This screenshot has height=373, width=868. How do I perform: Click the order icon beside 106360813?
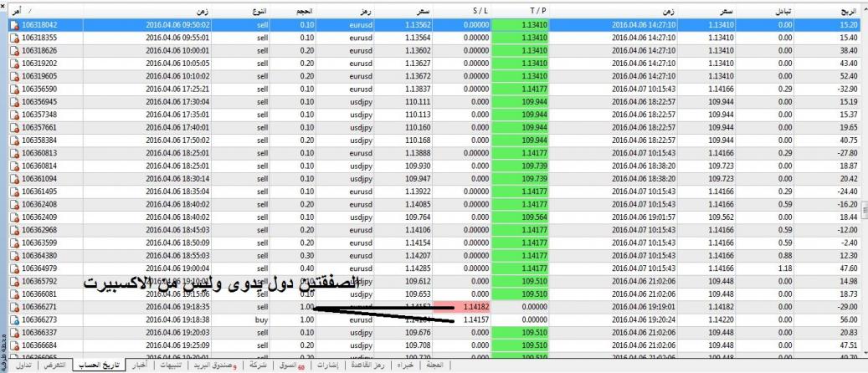click(15, 153)
